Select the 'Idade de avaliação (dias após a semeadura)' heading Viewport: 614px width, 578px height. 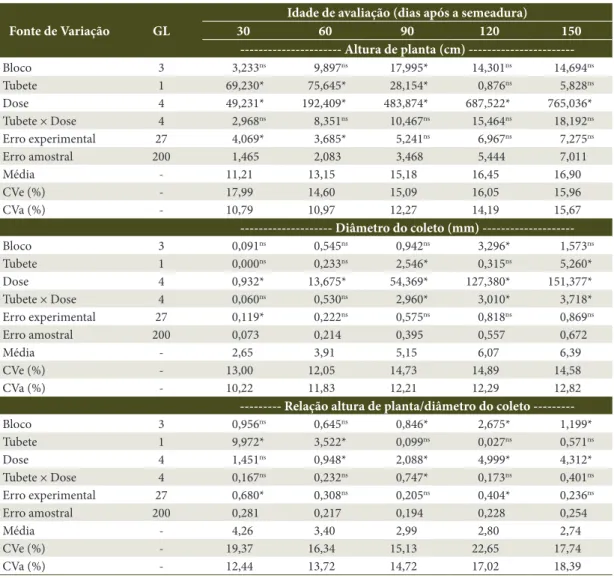pos(407,13)
